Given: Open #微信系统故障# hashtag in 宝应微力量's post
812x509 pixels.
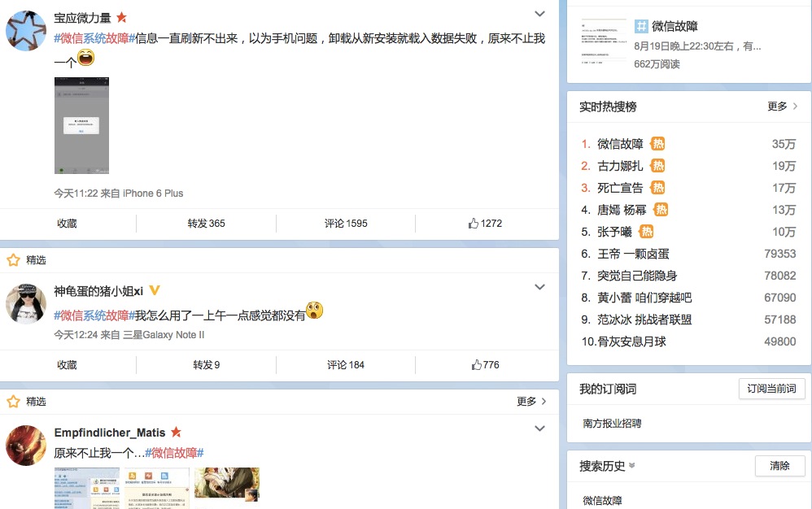Looking at the screenshot, I should click(x=94, y=38).
